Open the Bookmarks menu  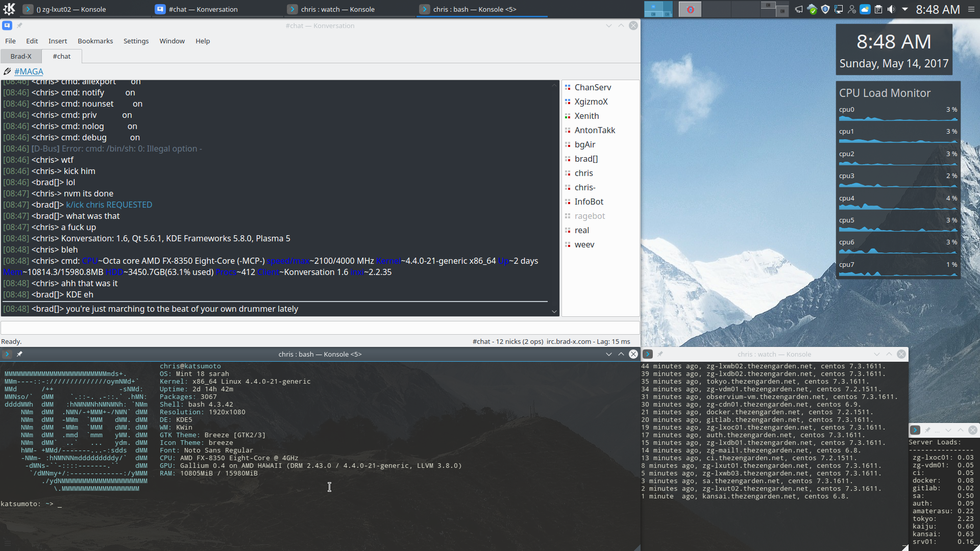coord(95,41)
